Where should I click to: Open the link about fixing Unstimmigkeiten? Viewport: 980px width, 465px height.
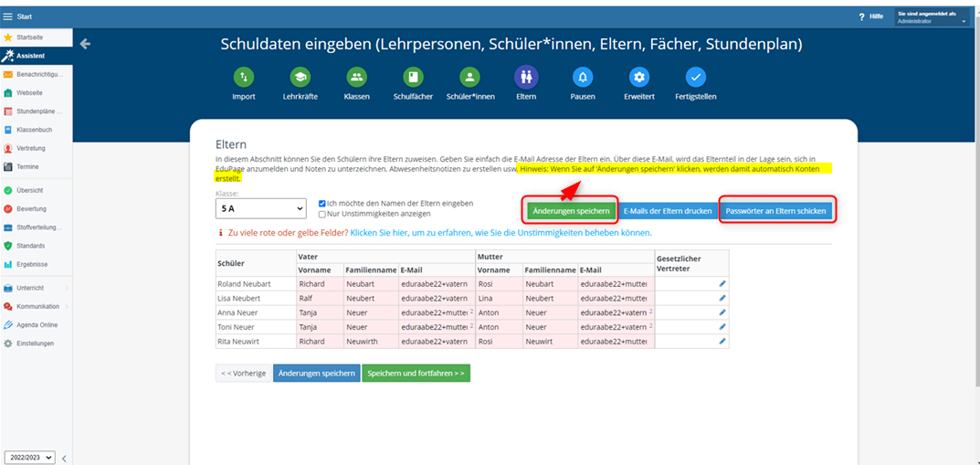point(501,233)
